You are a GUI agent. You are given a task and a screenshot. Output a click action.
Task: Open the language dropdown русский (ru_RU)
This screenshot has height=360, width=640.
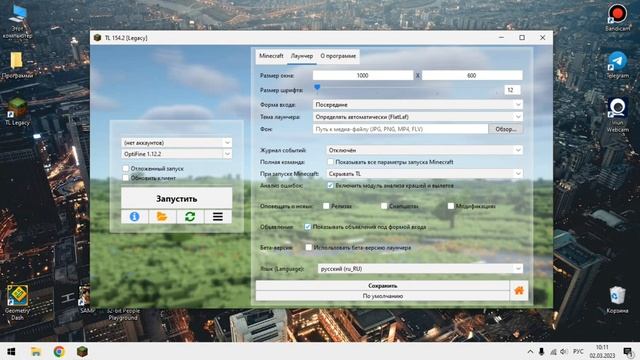point(420,269)
